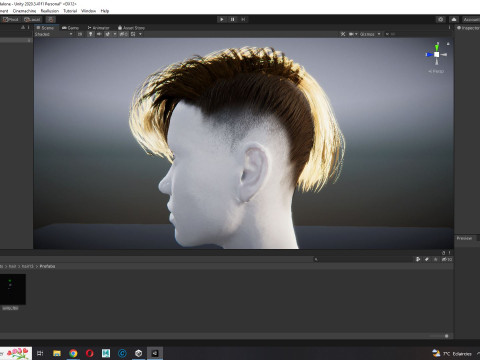Pause the editor playback
480x360 pixels.
click(232, 19)
